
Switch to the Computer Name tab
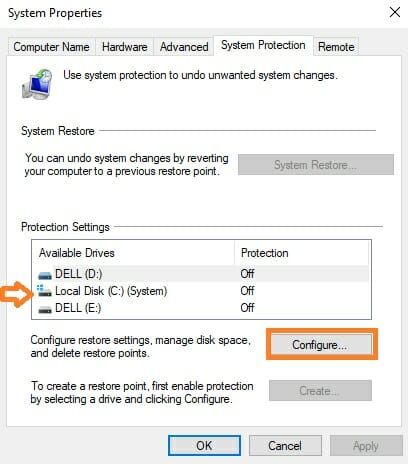[x=51, y=47]
